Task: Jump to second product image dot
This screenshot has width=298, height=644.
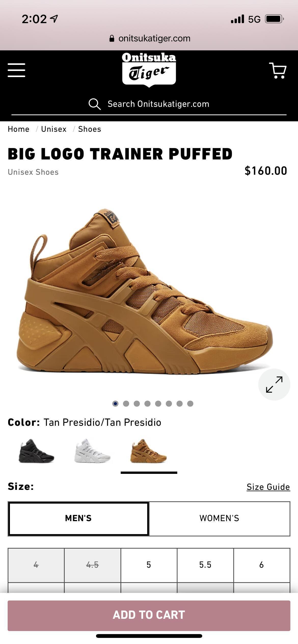Action: point(126,404)
